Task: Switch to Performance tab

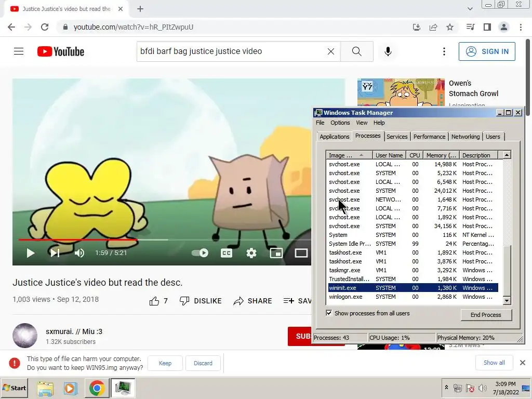Action: click(x=429, y=137)
